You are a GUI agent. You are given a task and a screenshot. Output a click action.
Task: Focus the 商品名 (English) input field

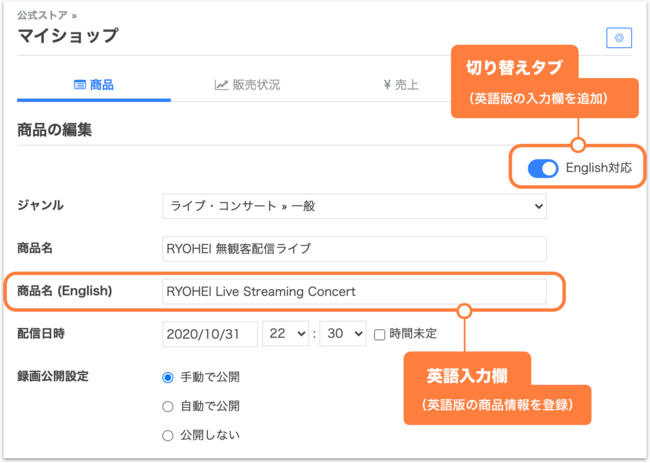[354, 291]
